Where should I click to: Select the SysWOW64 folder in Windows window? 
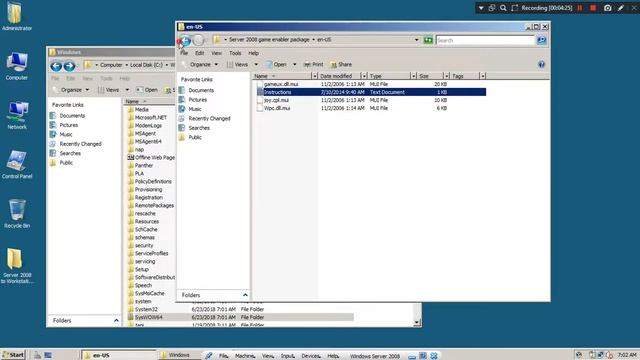tap(240, 317)
